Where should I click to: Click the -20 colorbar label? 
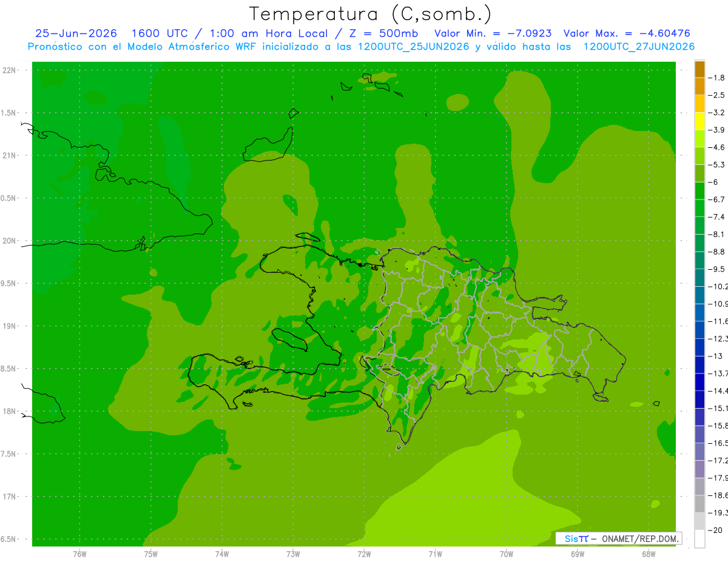(716, 530)
